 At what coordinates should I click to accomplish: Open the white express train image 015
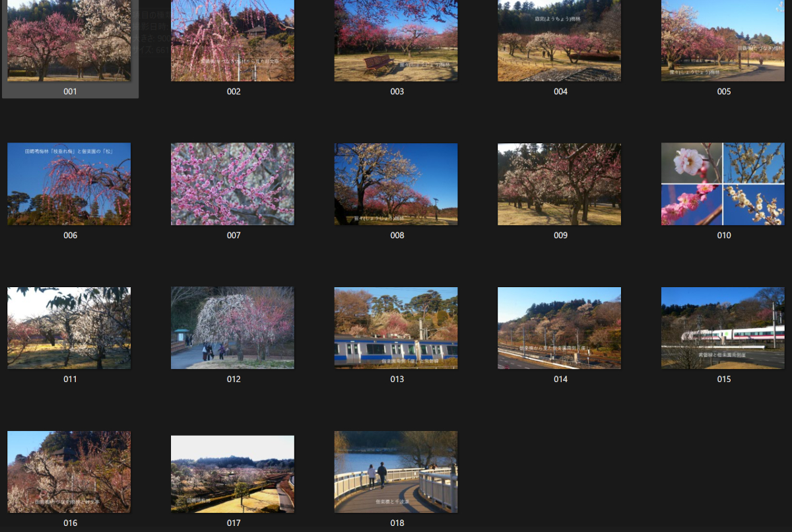tap(723, 328)
